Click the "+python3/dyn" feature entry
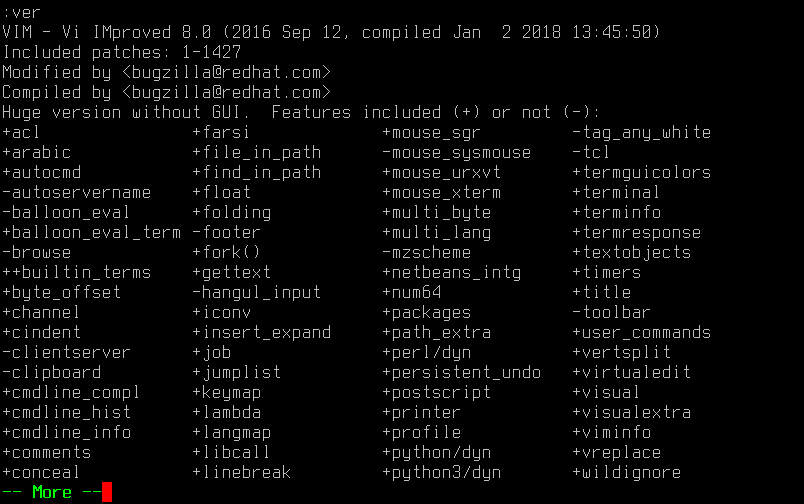This screenshot has width=804, height=504. (441, 472)
